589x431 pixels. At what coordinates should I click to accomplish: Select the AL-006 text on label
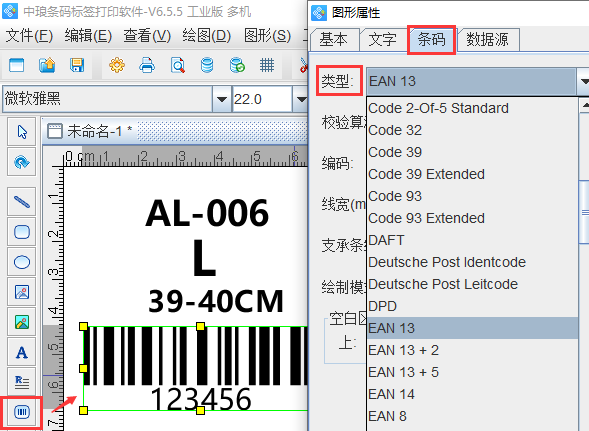click(207, 213)
